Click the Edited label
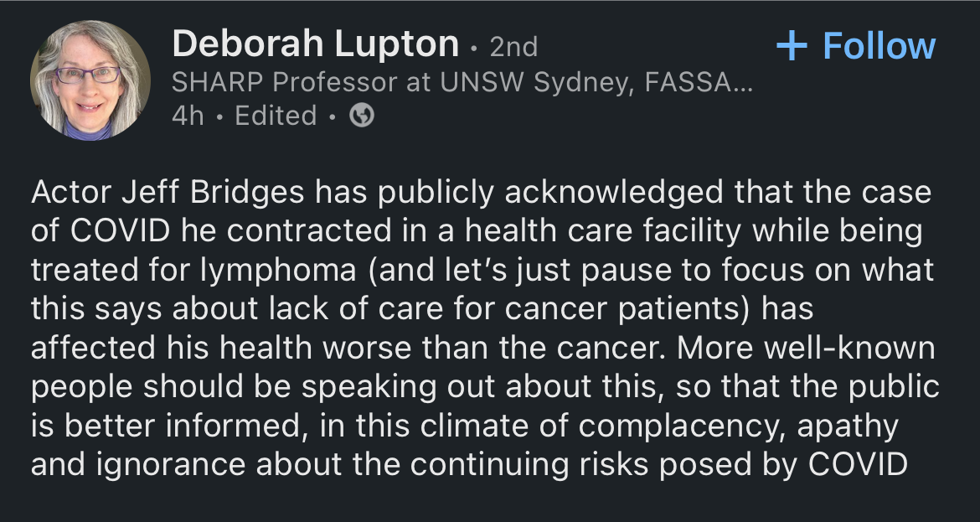The width and height of the screenshot is (980, 522). point(276,116)
